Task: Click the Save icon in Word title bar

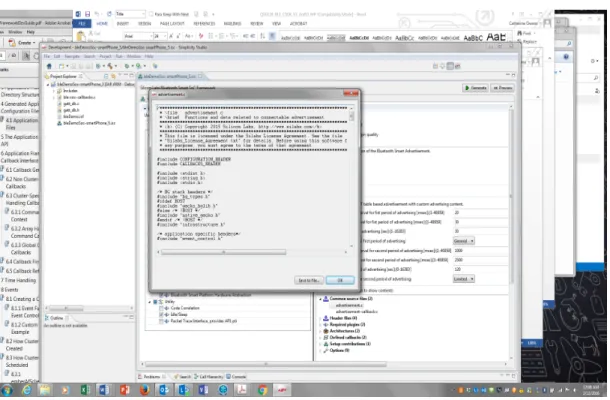Action: coord(88,14)
